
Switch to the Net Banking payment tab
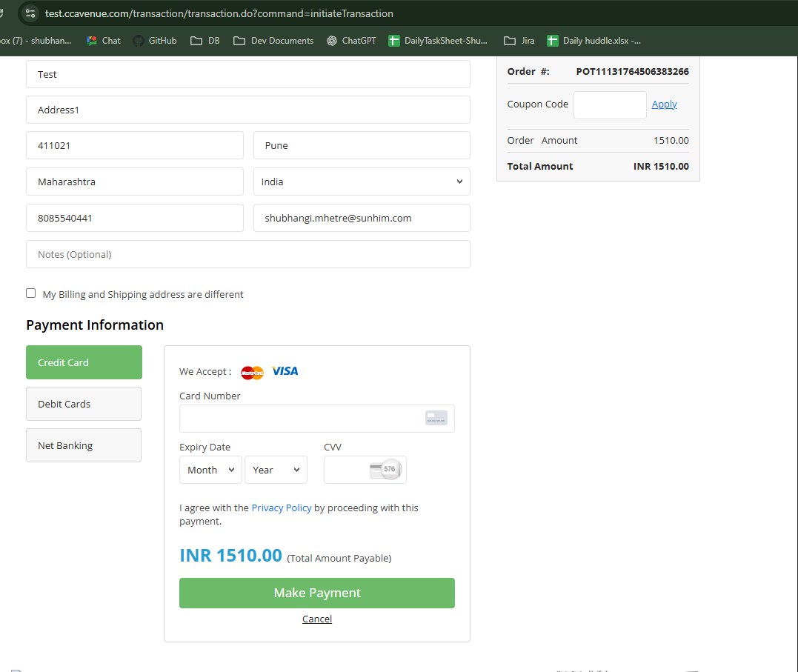point(84,445)
